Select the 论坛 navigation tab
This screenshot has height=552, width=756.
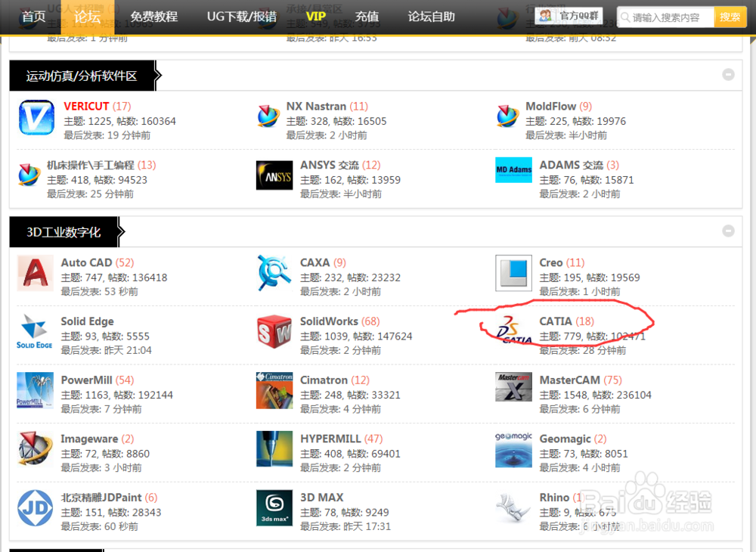[87, 17]
